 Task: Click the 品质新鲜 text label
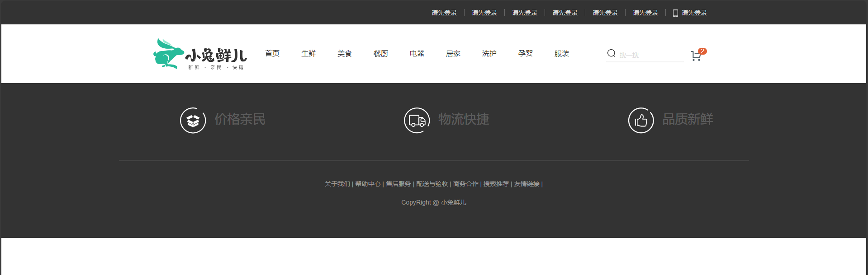point(688,119)
